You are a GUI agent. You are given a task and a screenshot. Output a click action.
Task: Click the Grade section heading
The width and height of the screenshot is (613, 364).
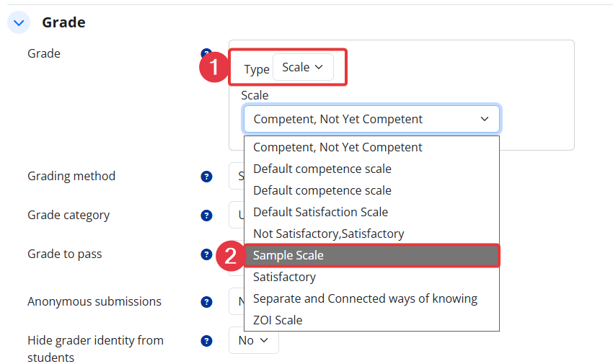(x=63, y=23)
